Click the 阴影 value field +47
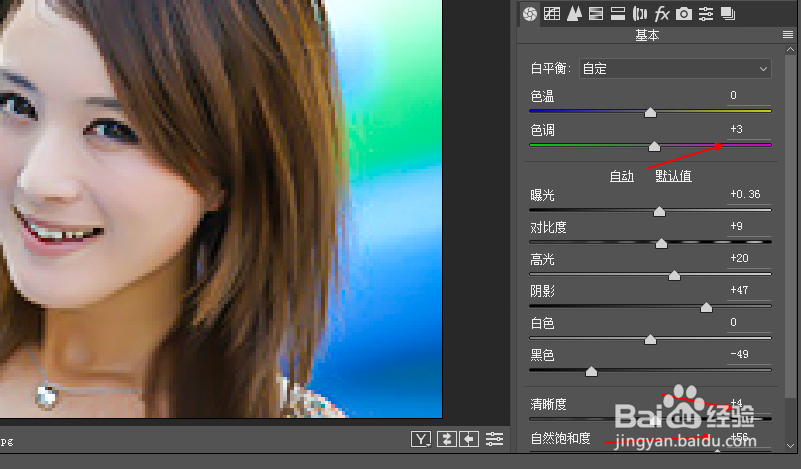The height and width of the screenshot is (469, 801). pyautogui.click(x=748, y=290)
